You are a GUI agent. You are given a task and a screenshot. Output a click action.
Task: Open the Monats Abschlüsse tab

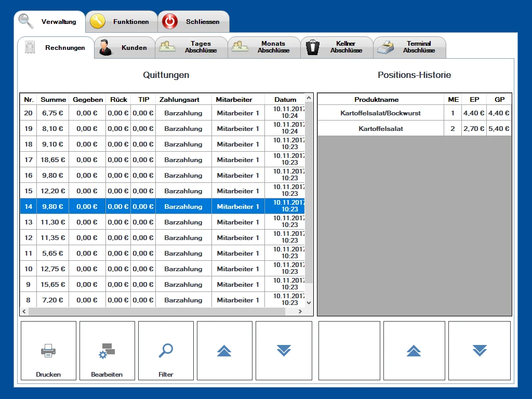click(x=266, y=46)
